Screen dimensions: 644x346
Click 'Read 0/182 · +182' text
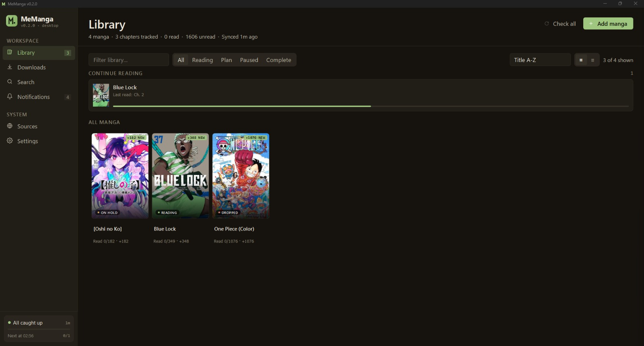111,241
